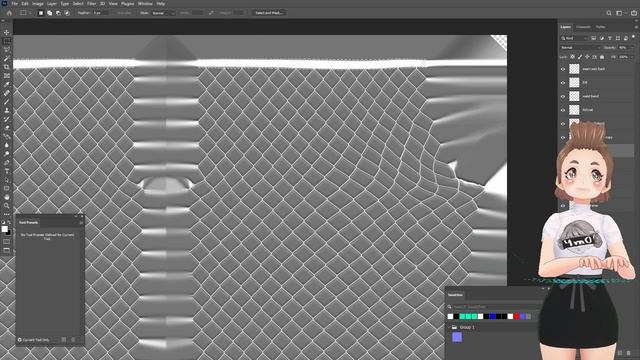Open the Tool Presets panel menu

(x=81, y=222)
